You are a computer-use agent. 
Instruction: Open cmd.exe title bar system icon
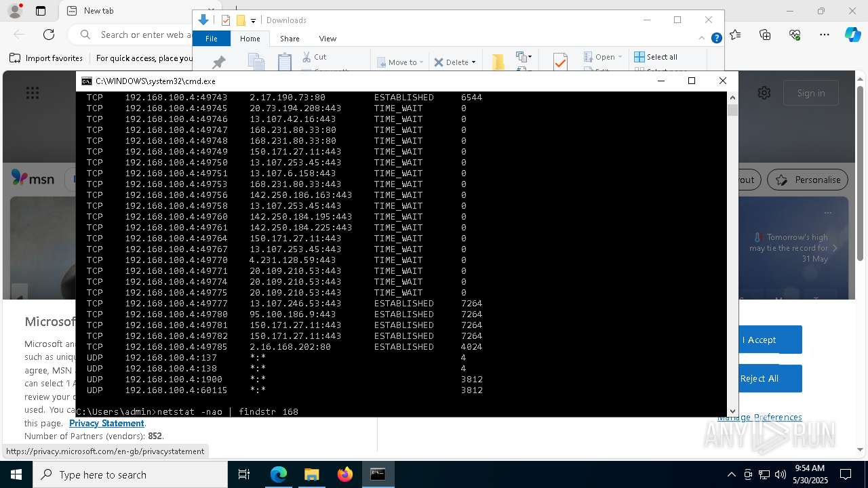click(x=87, y=81)
